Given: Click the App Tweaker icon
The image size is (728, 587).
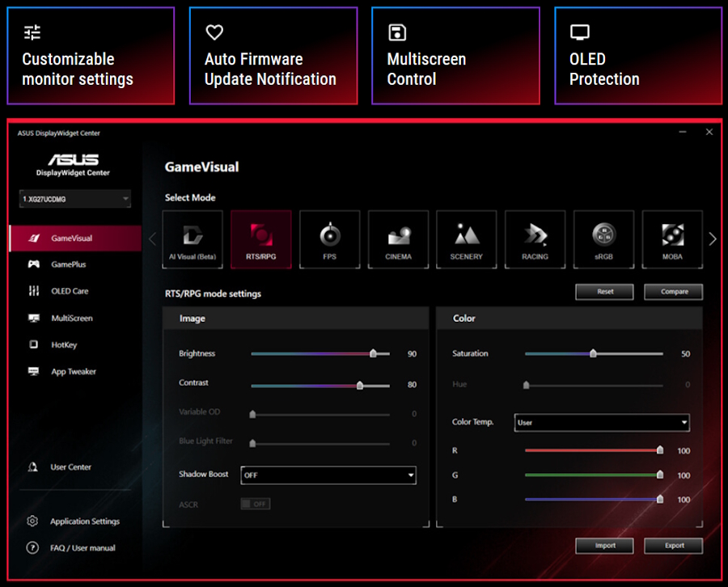Looking at the screenshot, I should (33, 371).
